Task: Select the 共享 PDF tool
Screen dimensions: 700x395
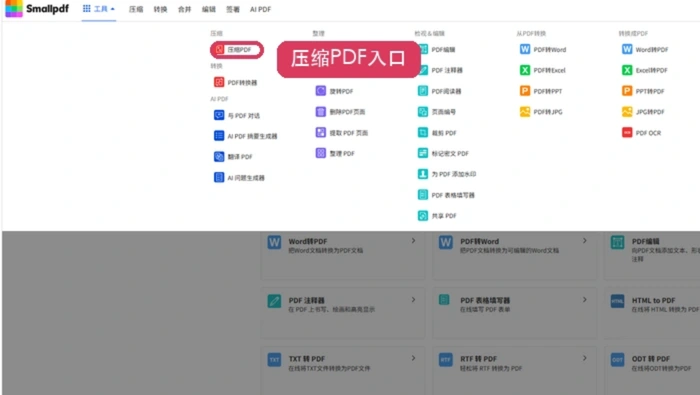Action: 437,216
